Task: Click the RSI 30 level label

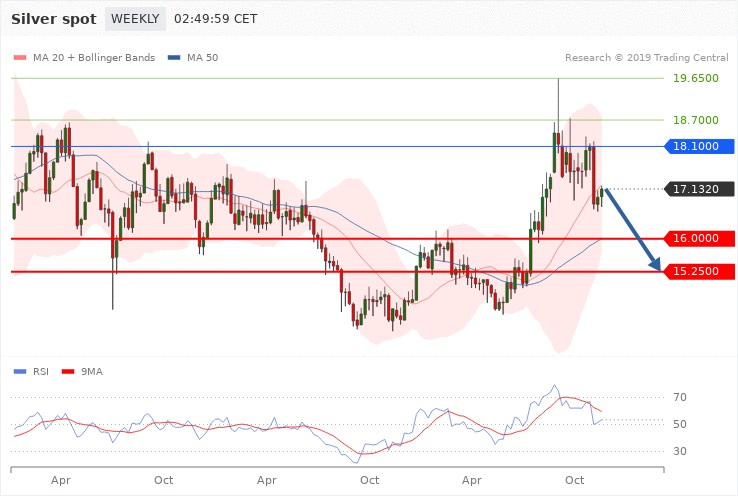Action: point(680,451)
